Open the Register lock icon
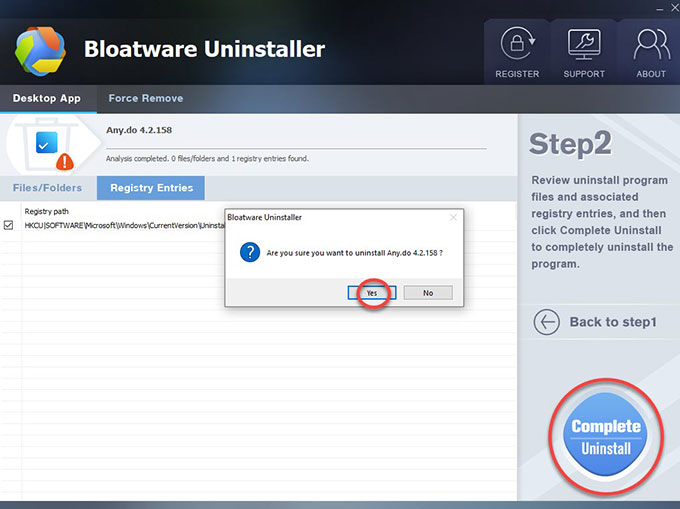The width and height of the screenshot is (680, 509). (517, 43)
